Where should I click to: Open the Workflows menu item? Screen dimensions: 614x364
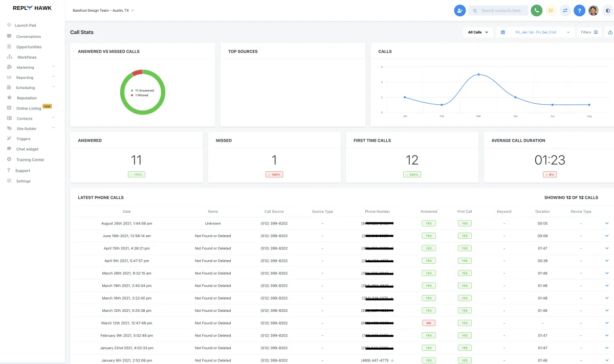27,57
